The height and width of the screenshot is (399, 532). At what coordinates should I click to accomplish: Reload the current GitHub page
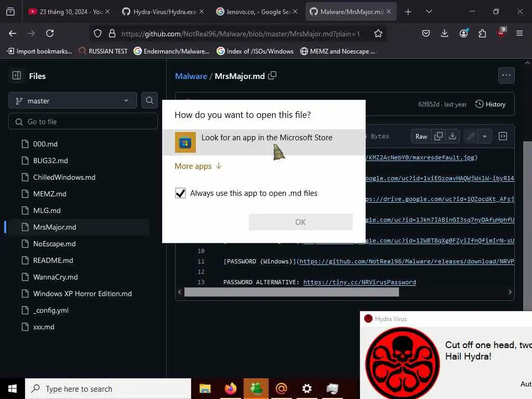coord(50,33)
